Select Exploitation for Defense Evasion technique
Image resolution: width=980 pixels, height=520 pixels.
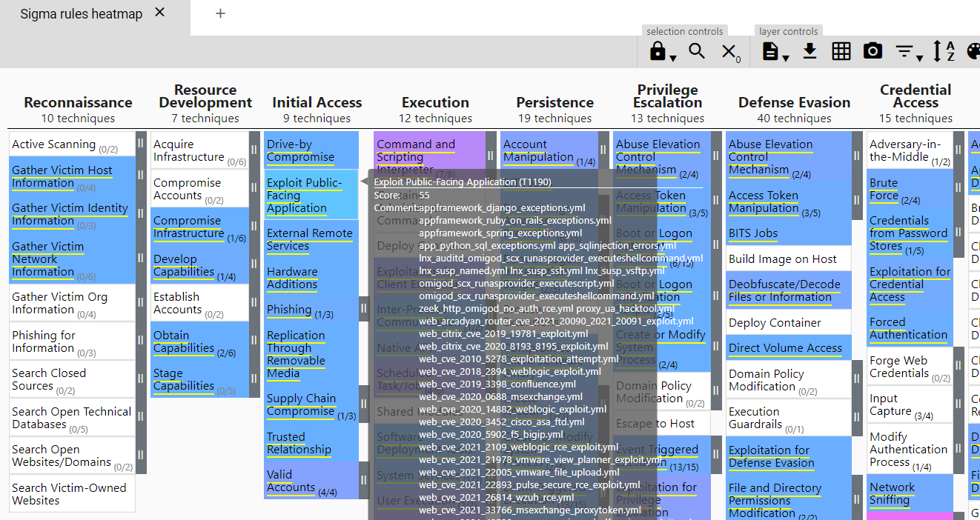[x=789, y=456]
